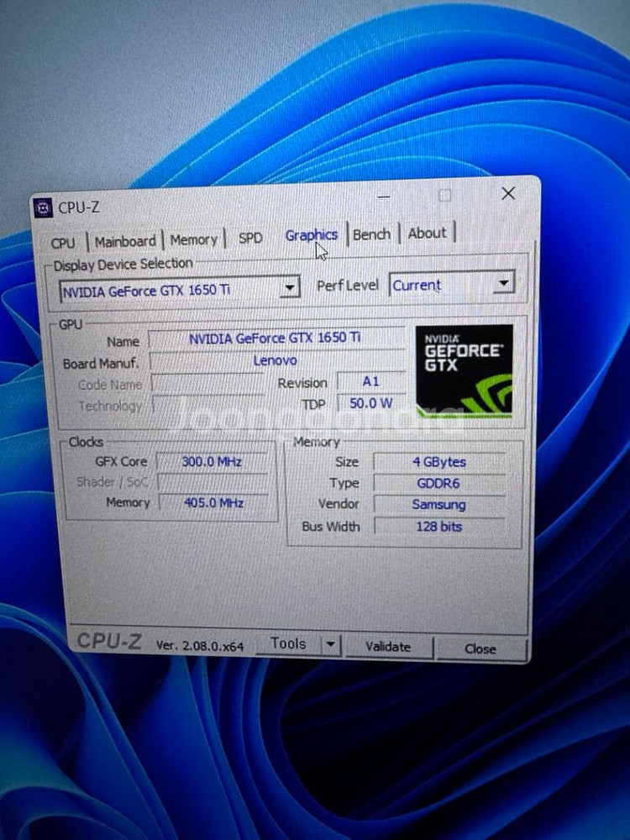Screen dimensions: 630x840
Task: Select the SPD tab
Action: coord(250,238)
